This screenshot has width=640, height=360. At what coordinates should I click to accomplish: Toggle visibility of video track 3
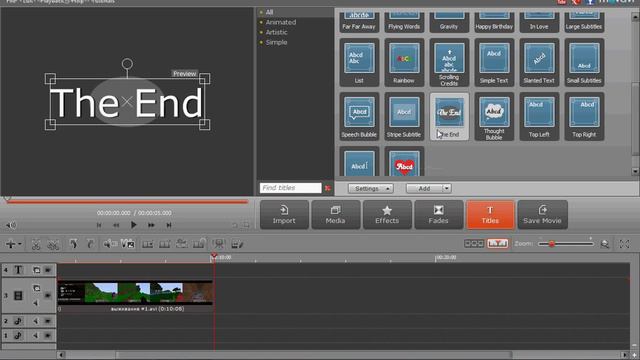(x=48, y=295)
